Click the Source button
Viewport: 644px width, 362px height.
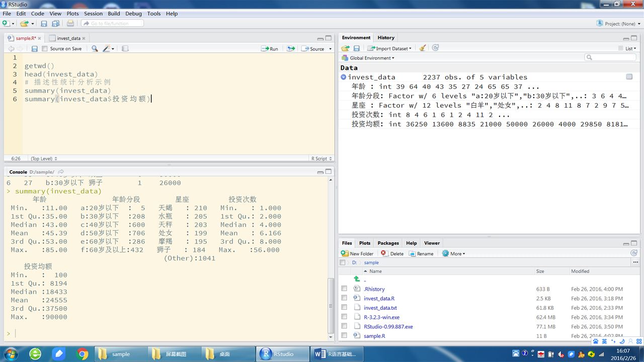[x=313, y=49]
